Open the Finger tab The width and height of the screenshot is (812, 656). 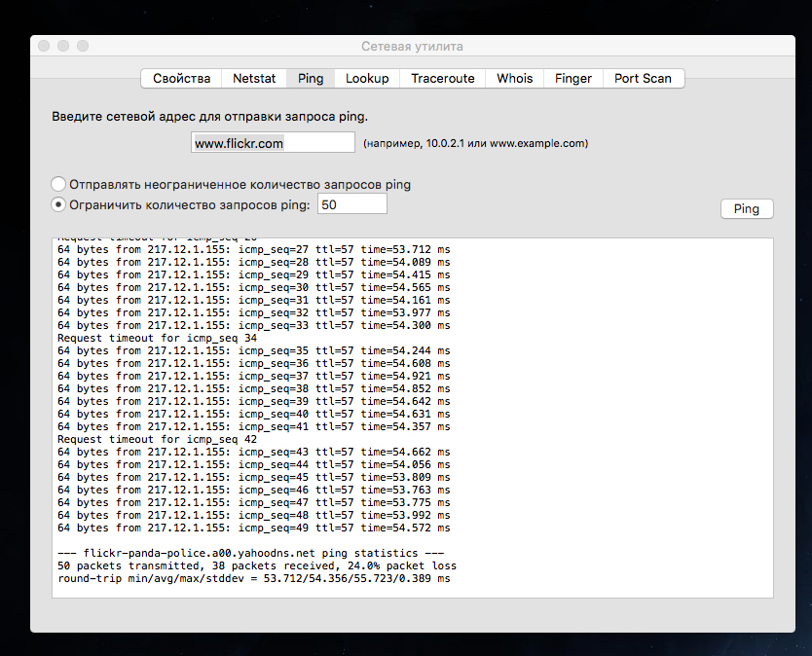(573, 79)
